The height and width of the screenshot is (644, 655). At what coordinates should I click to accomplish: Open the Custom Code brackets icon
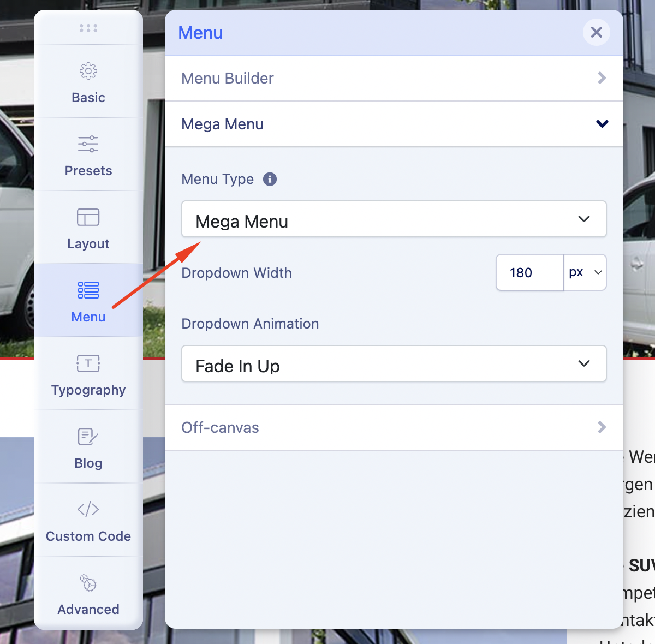[88, 510]
